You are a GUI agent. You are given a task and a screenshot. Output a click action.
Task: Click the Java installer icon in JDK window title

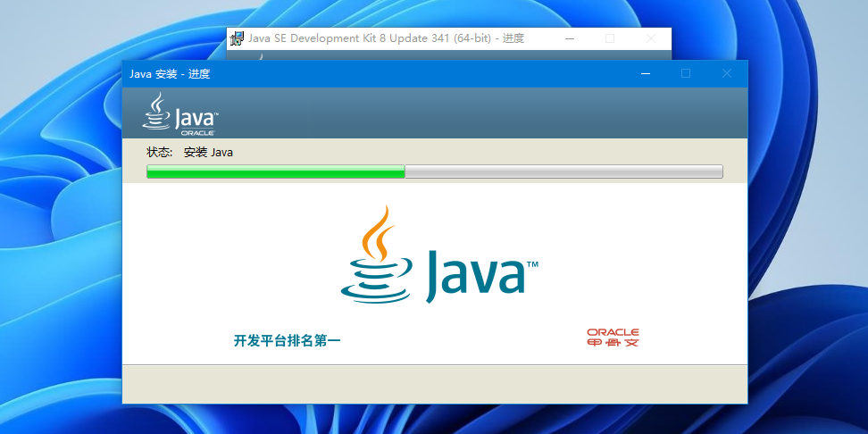pyautogui.click(x=237, y=38)
